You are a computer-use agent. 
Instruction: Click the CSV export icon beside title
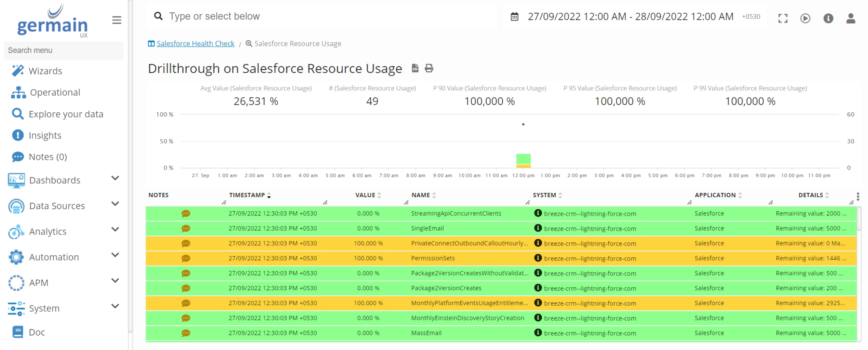pyautogui.click(x=415, y=68)
